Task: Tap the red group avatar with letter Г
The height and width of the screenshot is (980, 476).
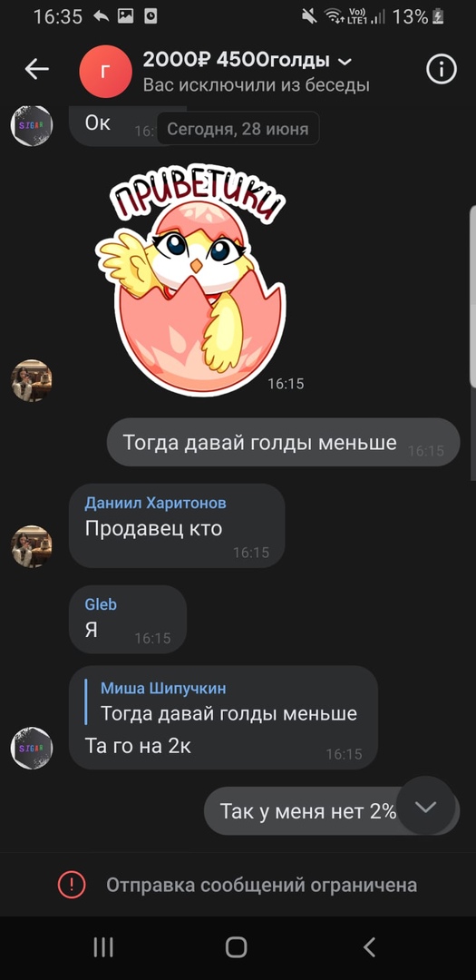Action: [105, 72]
